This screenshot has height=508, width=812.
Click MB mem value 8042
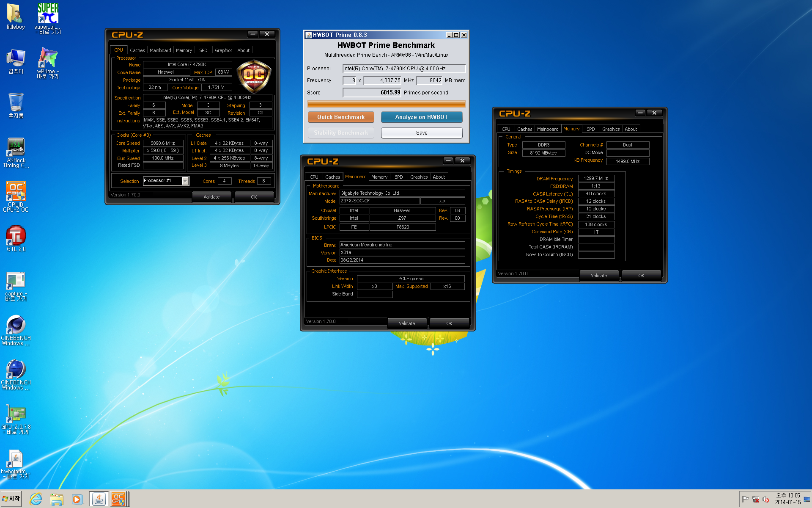pos(429,80)
